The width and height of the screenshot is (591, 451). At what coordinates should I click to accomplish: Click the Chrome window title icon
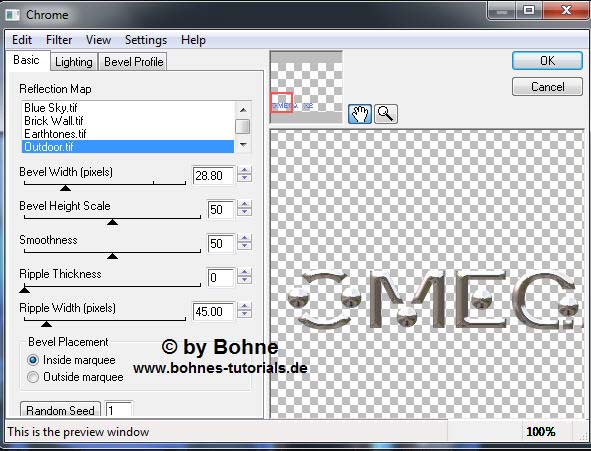tap(12, 15)
